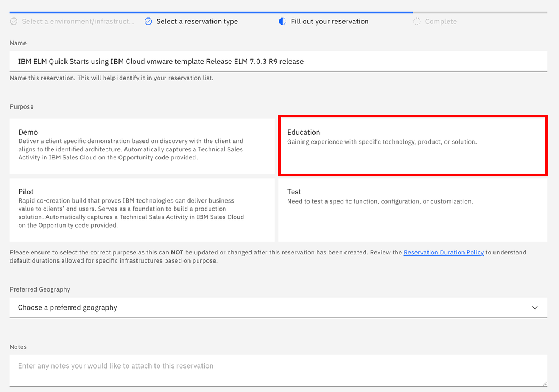Click into the reservation Name field
Viewport: 559px width, 392px height.
point(278,61)
